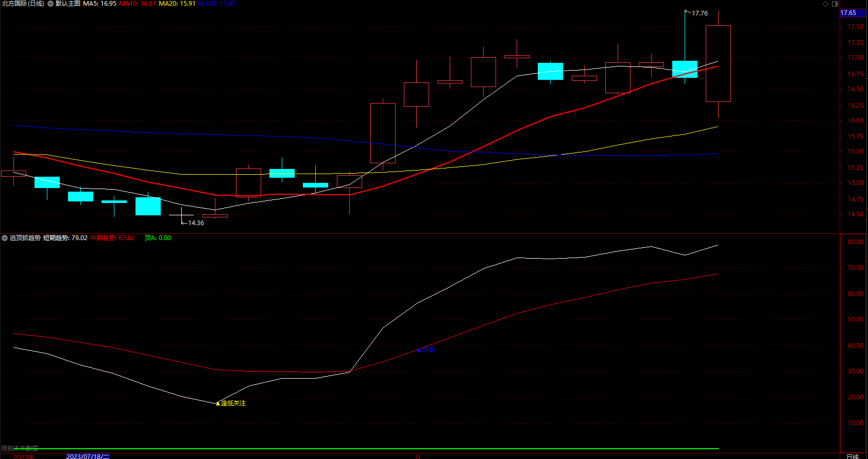Click the 2023年 year label on time axis
This screenshot has height=459, width=868.
24,456
